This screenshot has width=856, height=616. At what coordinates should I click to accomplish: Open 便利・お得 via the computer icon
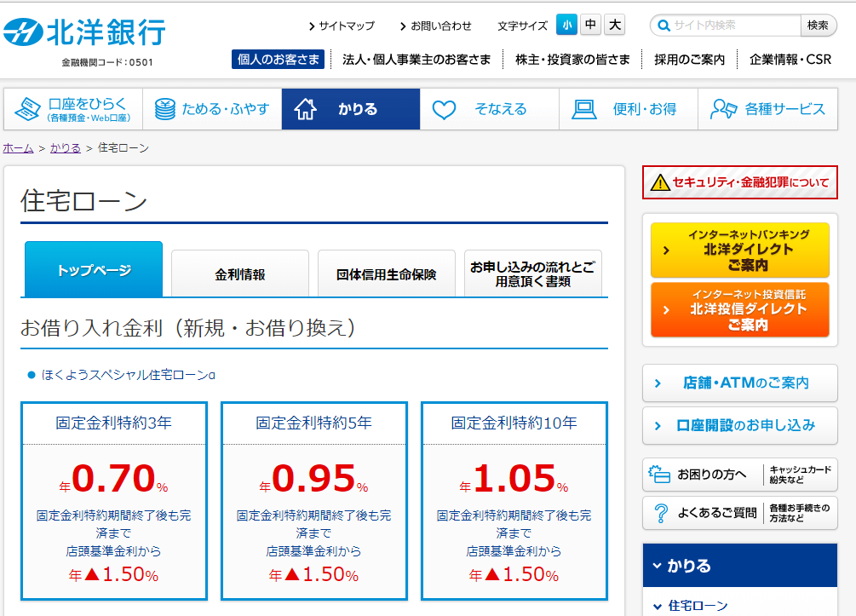[583, 108]
